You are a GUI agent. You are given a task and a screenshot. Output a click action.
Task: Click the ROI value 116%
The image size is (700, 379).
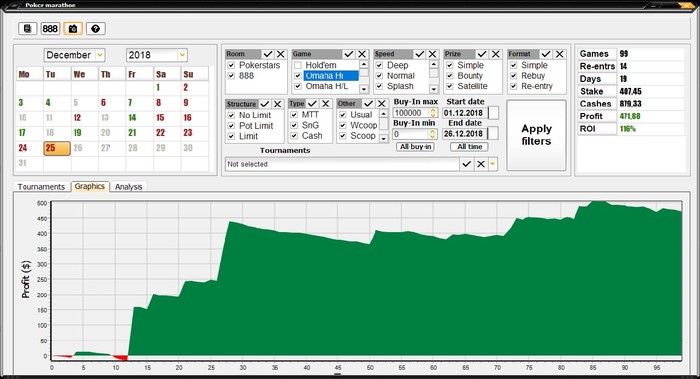click(628, 129)
